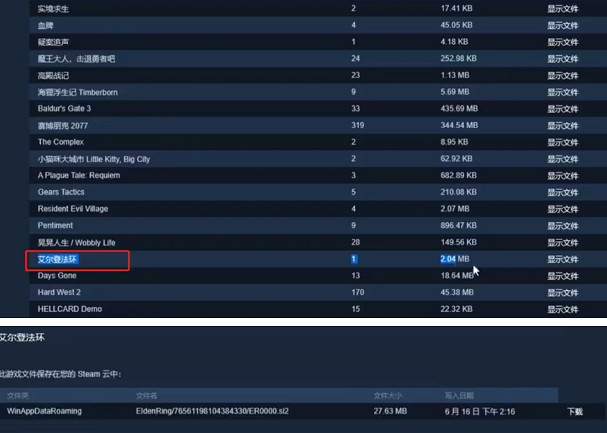Open 显示文件 for 赛博朋克 2077
607x433 pixels.
[x=562, y=125]
